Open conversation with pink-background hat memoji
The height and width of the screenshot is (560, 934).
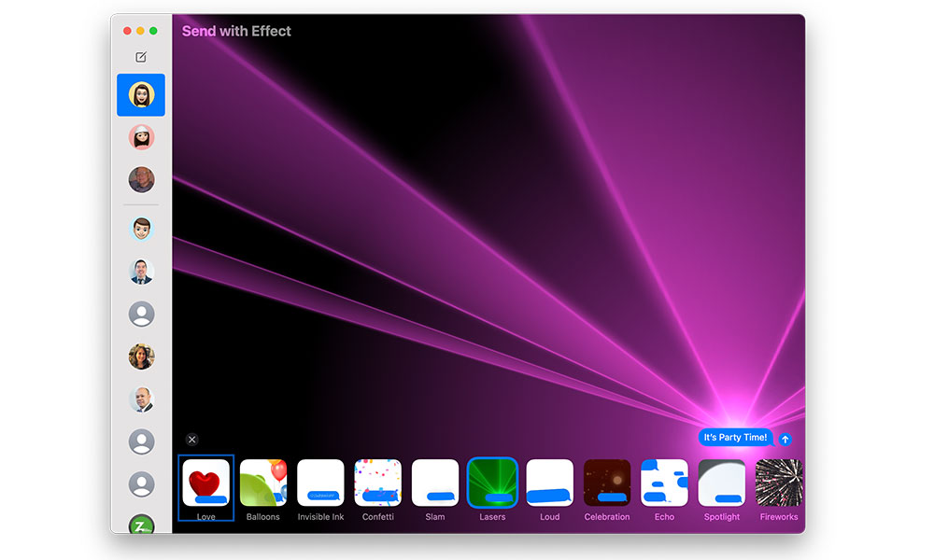141,137
